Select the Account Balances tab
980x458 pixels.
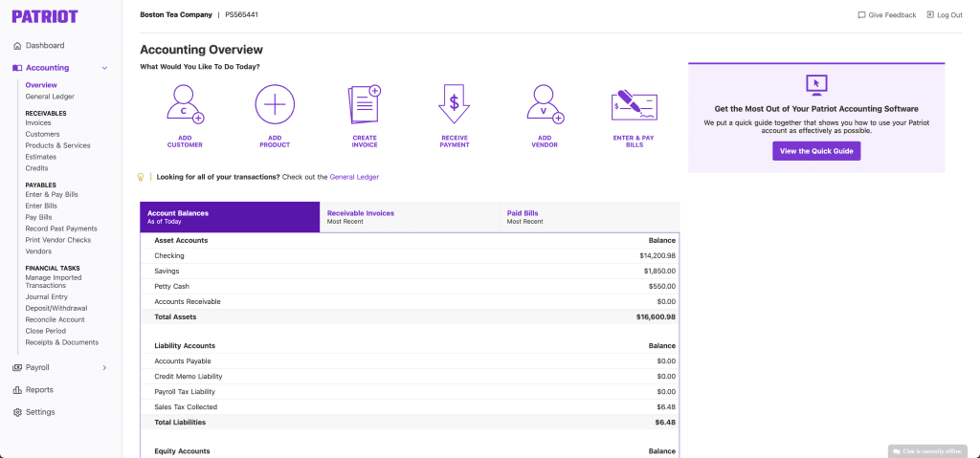(x=230, y=217)
